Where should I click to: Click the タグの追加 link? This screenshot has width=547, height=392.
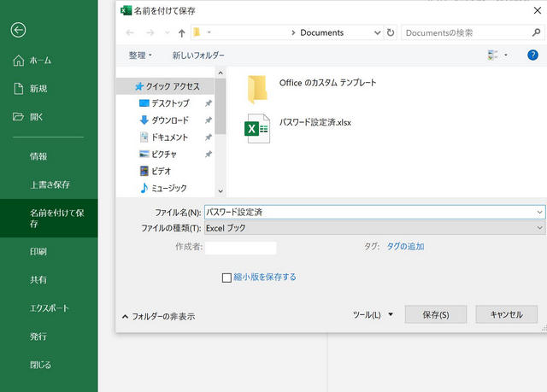click(405, 246)
